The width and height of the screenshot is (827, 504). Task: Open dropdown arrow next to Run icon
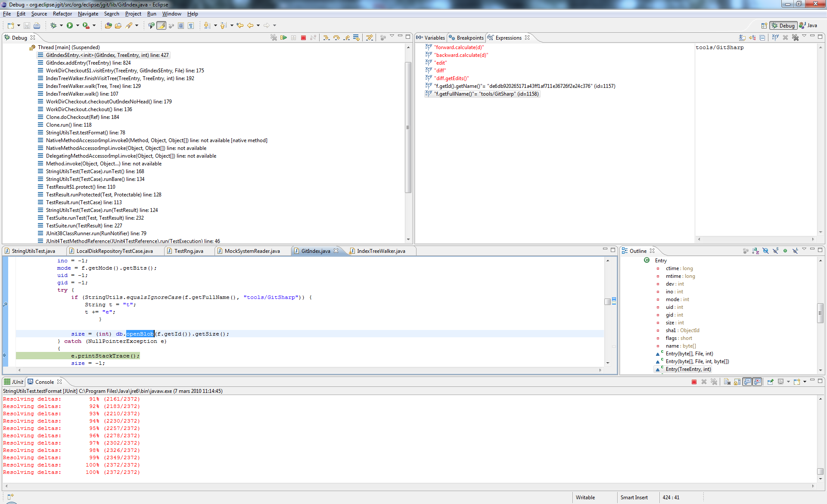(78, 26)
